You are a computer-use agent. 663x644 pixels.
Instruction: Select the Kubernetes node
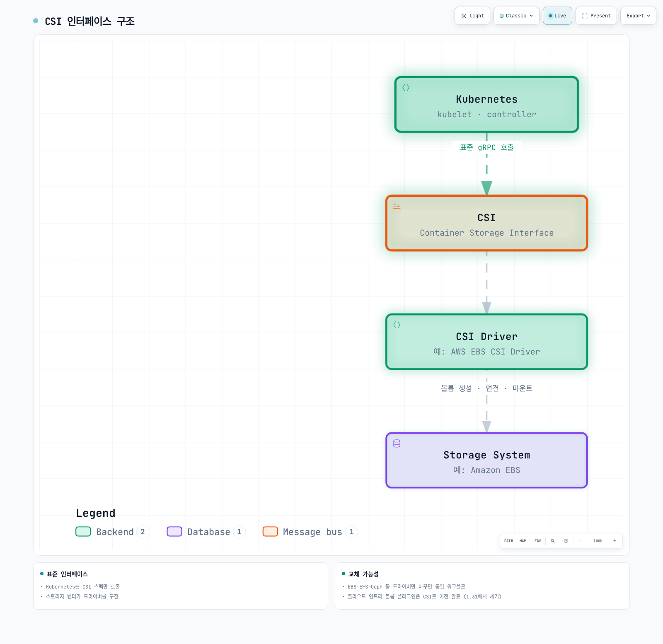486,104
